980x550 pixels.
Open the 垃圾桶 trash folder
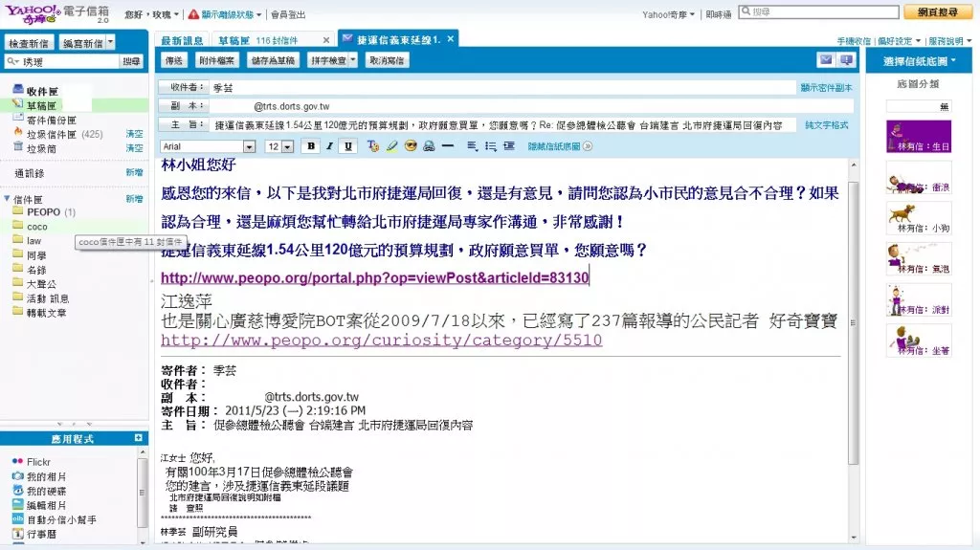[x=41, y=148]
